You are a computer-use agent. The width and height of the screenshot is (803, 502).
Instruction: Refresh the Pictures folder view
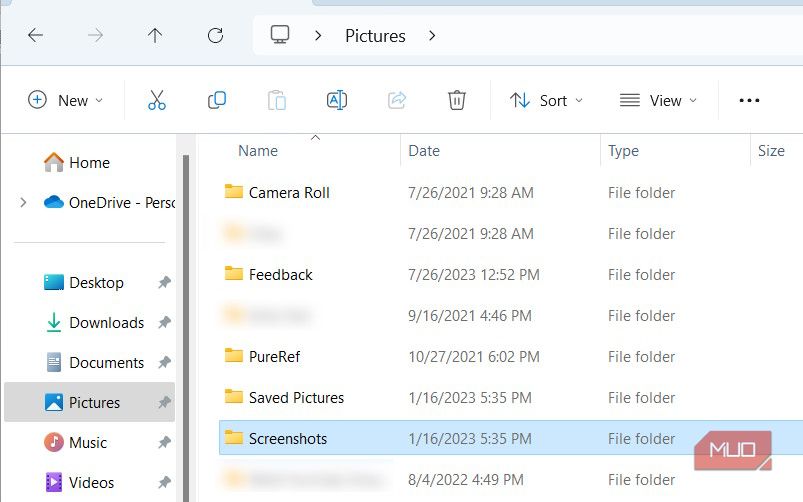pos(215,35)
